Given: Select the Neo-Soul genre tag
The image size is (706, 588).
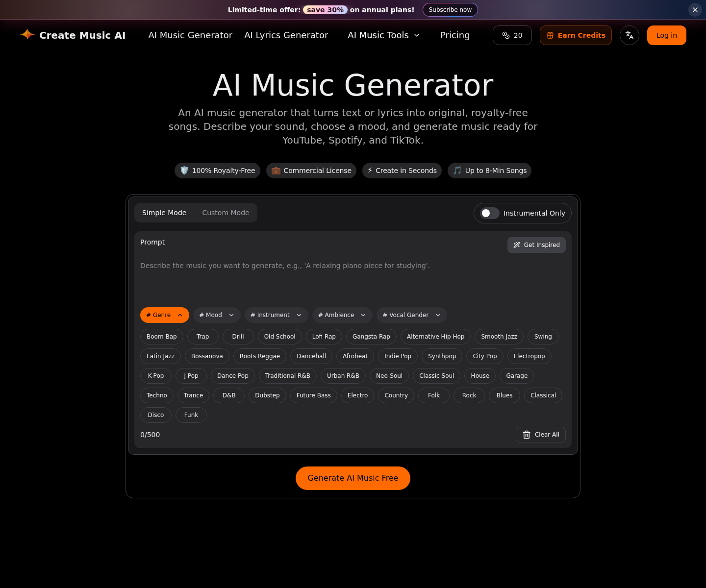Looking at the screenshot, I should click(389, 376).
